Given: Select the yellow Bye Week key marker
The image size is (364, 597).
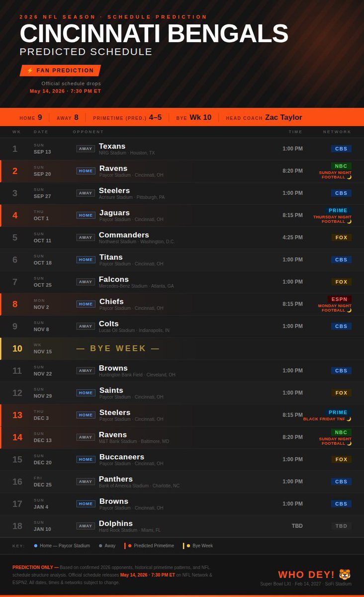Looking at the screenshot, I should click(x=186, y=546).
